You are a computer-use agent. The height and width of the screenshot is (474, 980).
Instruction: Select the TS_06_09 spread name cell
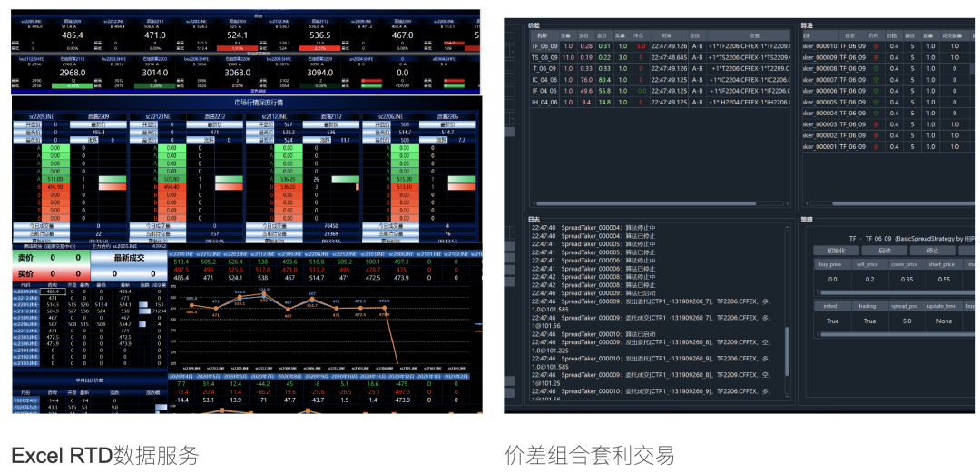pyautogui.click(x=544, y=57)
